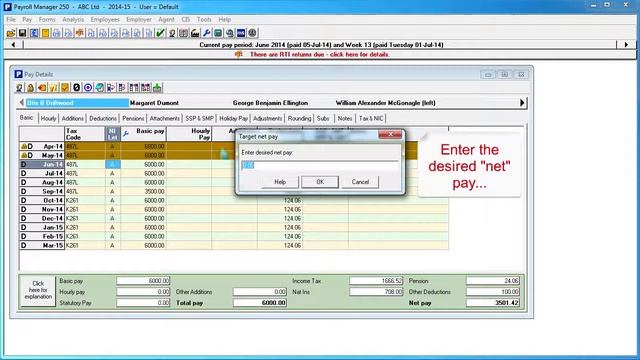Select employee George Benjamin Ellington
Image resolution: width=640 pixels, height=360 pixels.
click(x=270, y=103)
